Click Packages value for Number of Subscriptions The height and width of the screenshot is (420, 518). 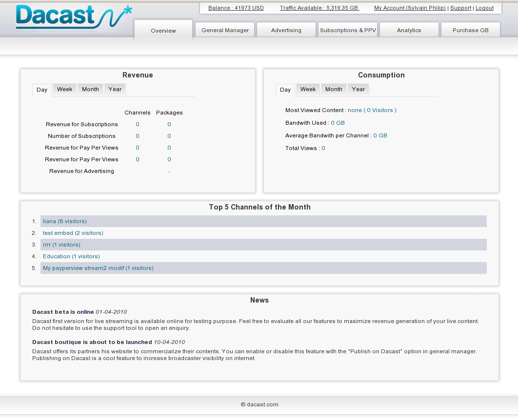pos(169,136)
